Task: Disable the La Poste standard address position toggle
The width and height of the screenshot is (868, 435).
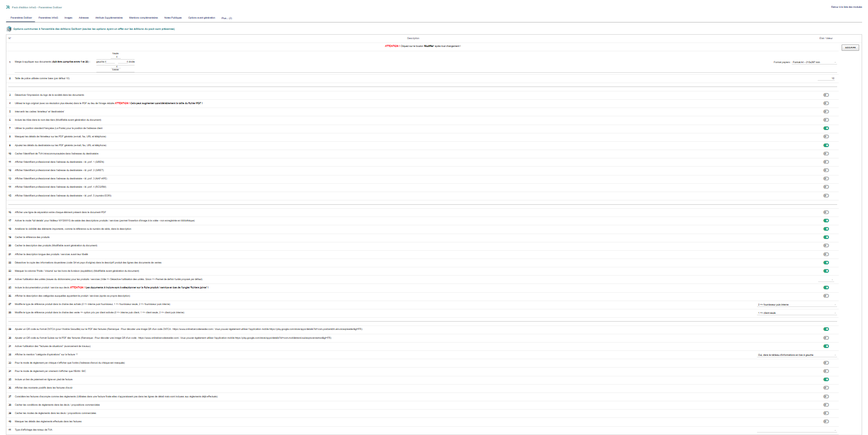Action: tap(826, 128)
